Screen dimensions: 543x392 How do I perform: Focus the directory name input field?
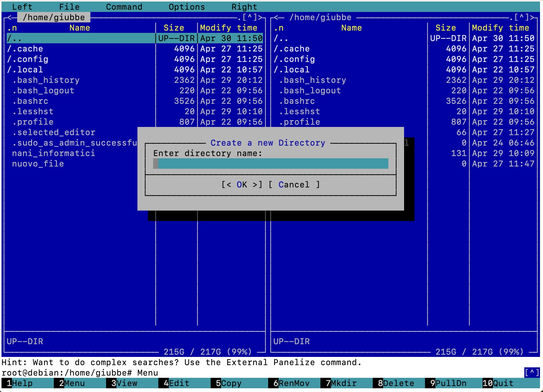pyautogui.click(x=271, y=164)
